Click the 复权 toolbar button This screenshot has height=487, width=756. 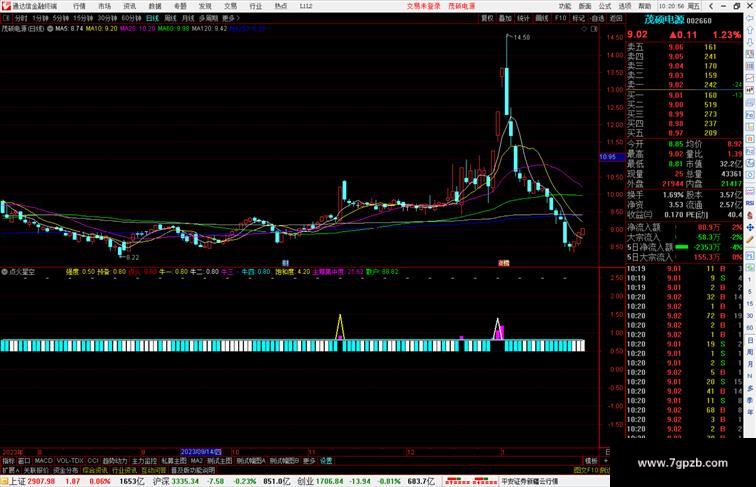(487, 18)
